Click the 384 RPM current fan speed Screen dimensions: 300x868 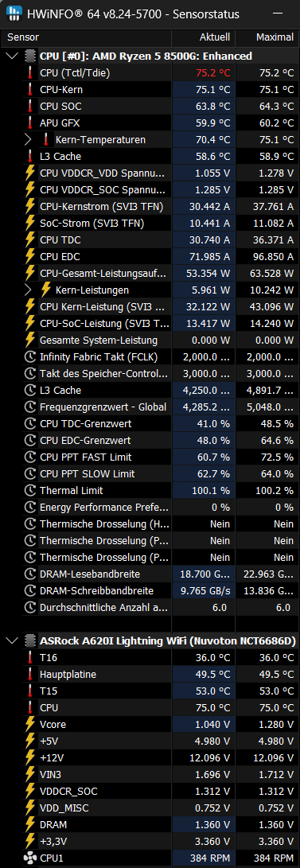point(210,858)
